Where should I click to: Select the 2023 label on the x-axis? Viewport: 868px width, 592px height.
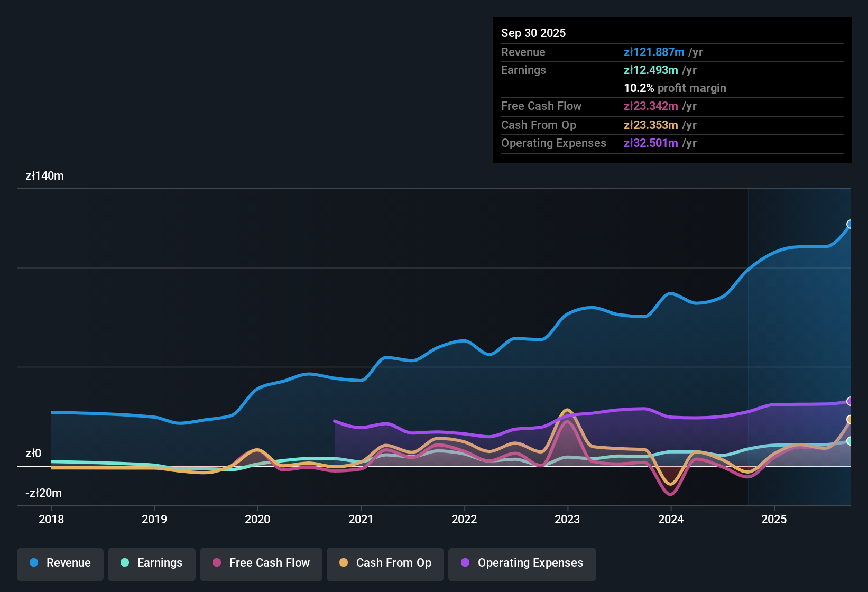(x=567, y=520)
